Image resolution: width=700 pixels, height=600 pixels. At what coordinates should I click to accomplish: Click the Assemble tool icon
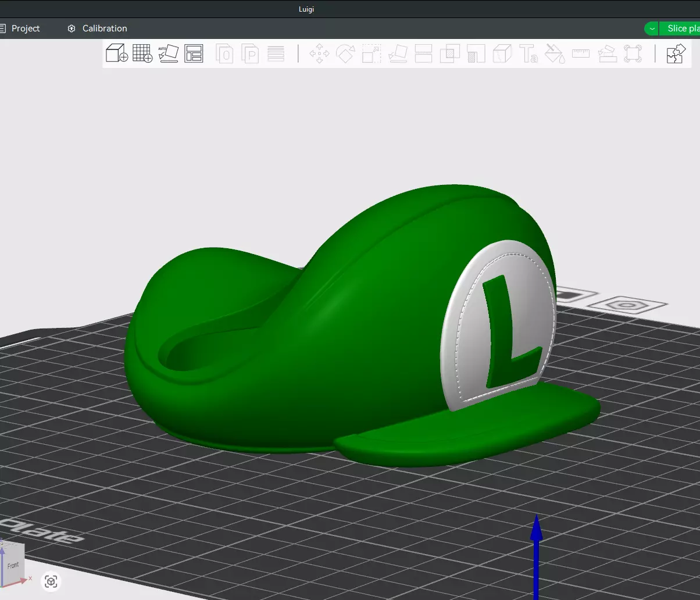tap(607, 53)
